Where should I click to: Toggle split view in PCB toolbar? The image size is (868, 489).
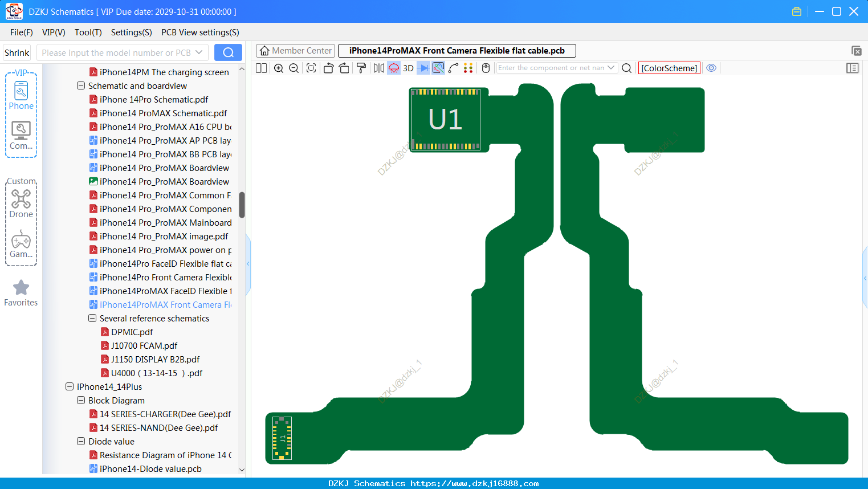pos(262,68)
